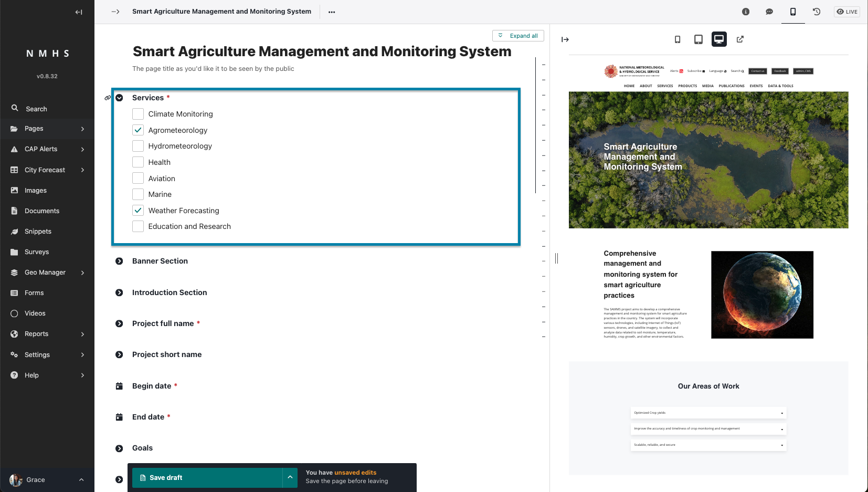Expand the Introduction Section panel
868x492 pixels.
(x=119, y=292)
